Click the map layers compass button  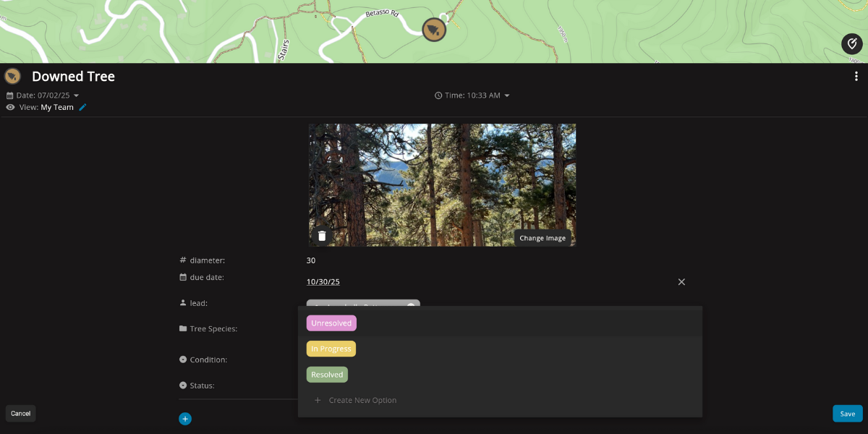[852, 44]
